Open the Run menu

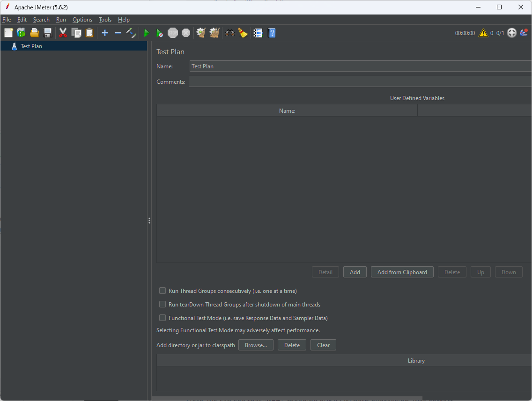click(61, 20)
